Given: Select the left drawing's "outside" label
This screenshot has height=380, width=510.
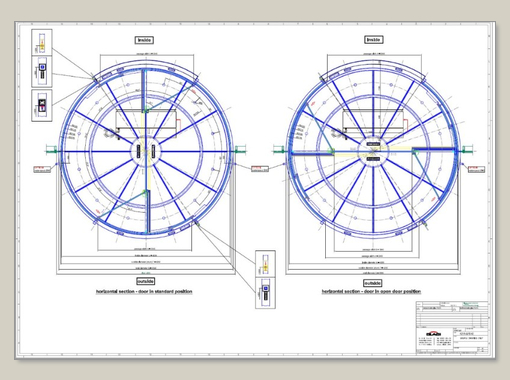Looking at the screenshot, I should coord(146,281).
